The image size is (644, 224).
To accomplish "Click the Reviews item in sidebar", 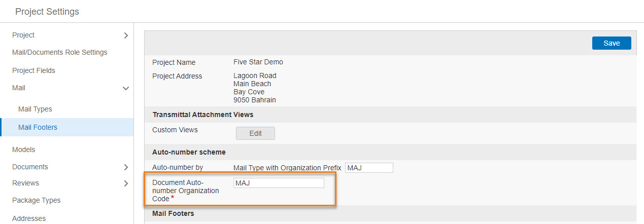I will tap(25, 183).
